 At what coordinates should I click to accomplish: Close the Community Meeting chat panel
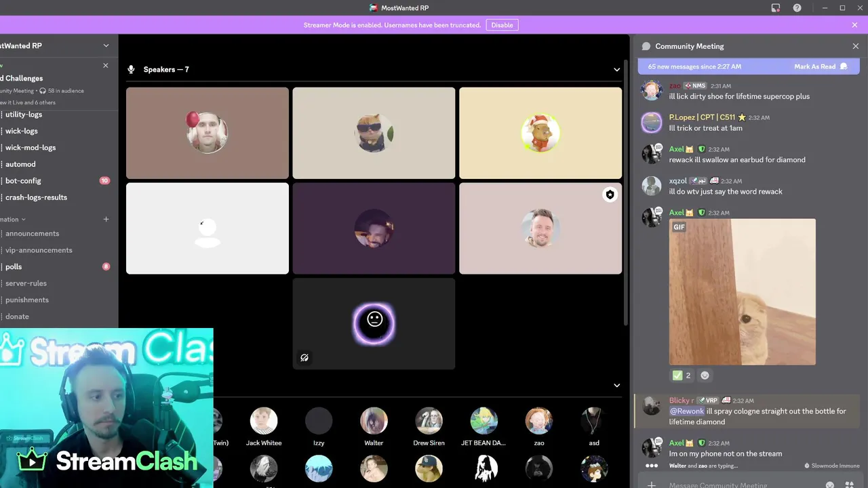(x=855, y=46)
